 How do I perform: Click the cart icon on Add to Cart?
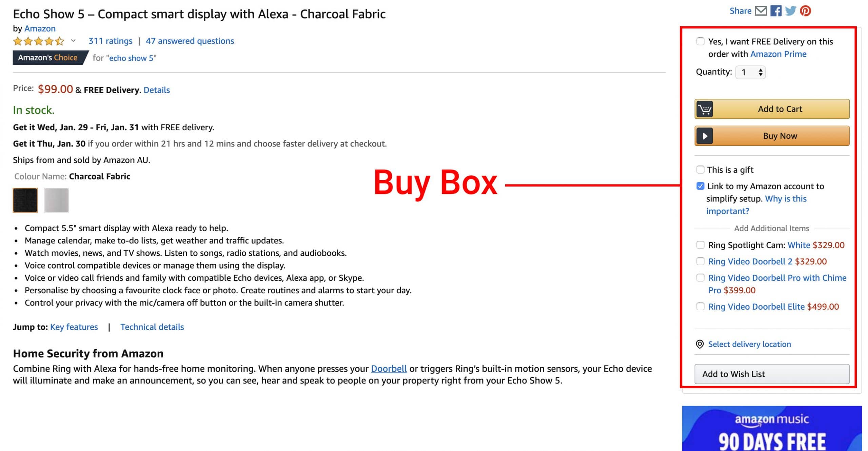705,109
